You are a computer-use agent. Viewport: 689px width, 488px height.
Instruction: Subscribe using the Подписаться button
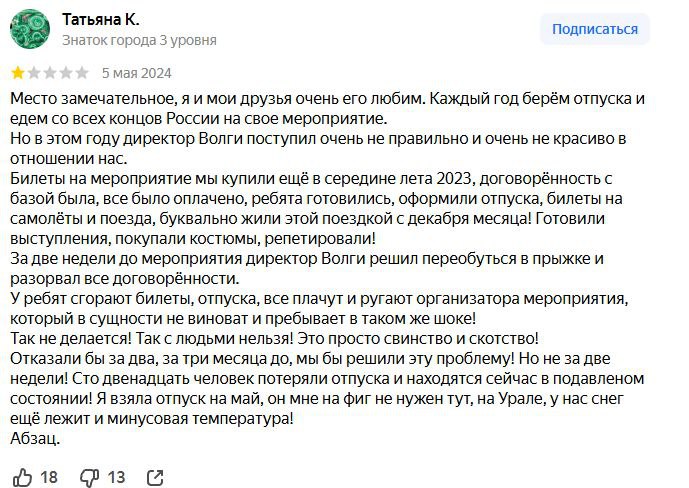coord(595,29)
